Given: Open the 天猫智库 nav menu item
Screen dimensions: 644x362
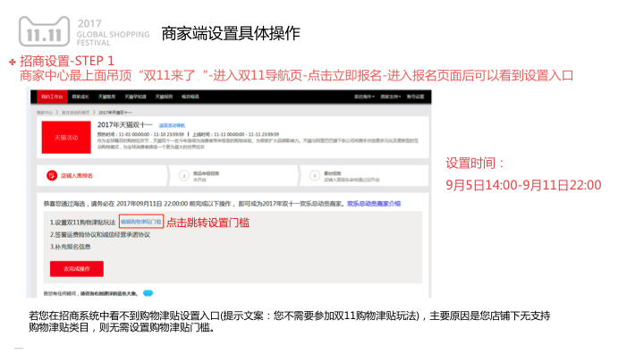Looking at the screenshot, I should tap(106, 97).
